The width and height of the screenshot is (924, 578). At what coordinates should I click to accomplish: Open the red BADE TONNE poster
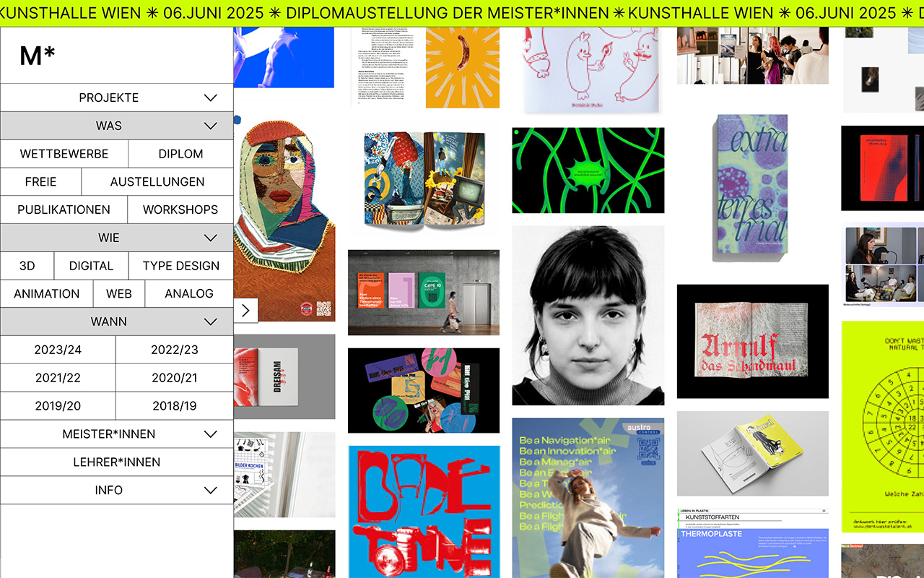click(x=424, y=512)
